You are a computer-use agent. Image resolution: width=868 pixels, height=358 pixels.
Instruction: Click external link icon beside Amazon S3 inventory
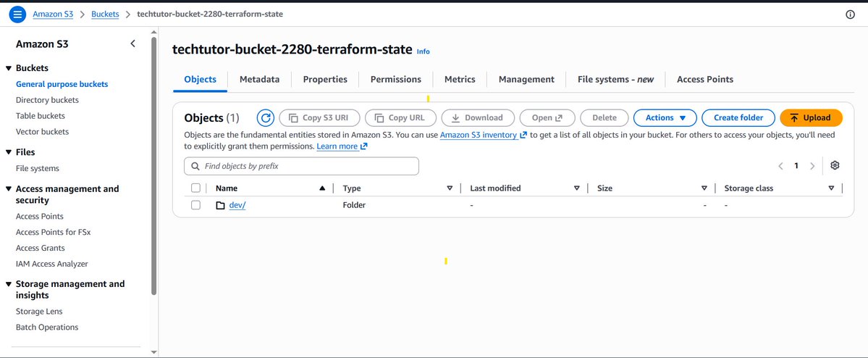pos(523,135)
